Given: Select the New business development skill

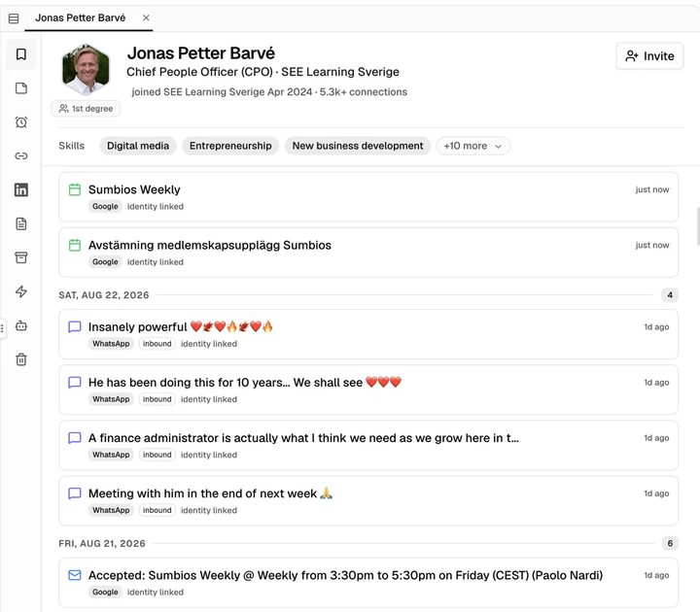Looking at the screenshot, I should coord(358,146).
